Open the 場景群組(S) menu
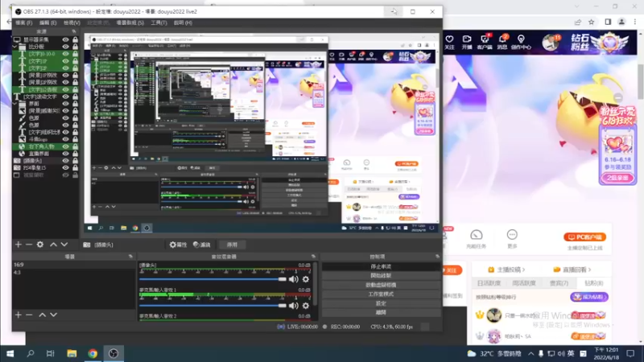Image resolution: width=644 pixels, height=362 pixels. [130, 23]
